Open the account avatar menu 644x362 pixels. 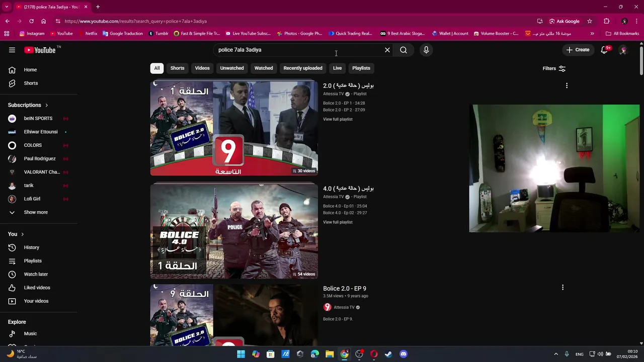pyautogui.click(x=623, y=50)
